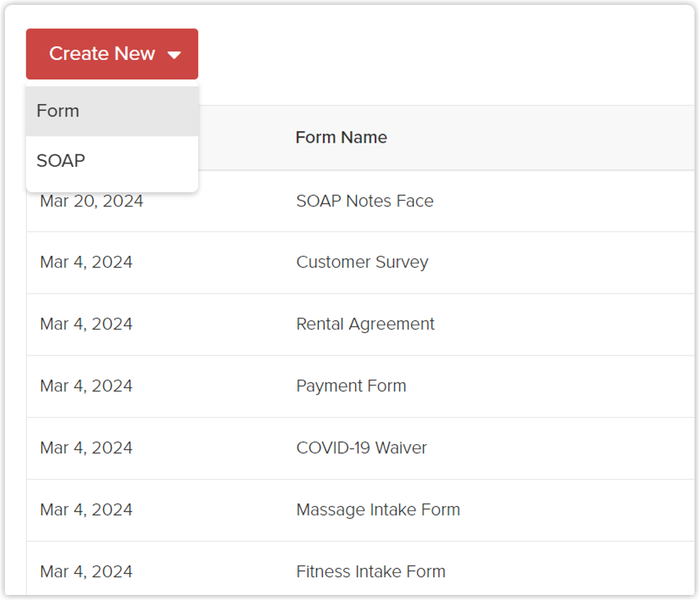This screenshot has width=700, height=604.
Task: Select the date beside Fitness Intake Form
Action: (86, 571)
